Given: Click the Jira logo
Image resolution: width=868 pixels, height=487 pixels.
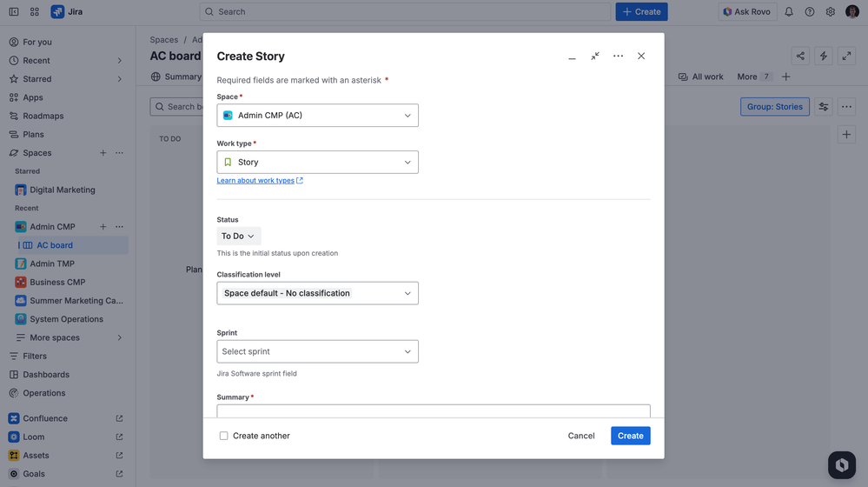Looking at the screenshot, I should pyautogui.click(x=67, y=11).
